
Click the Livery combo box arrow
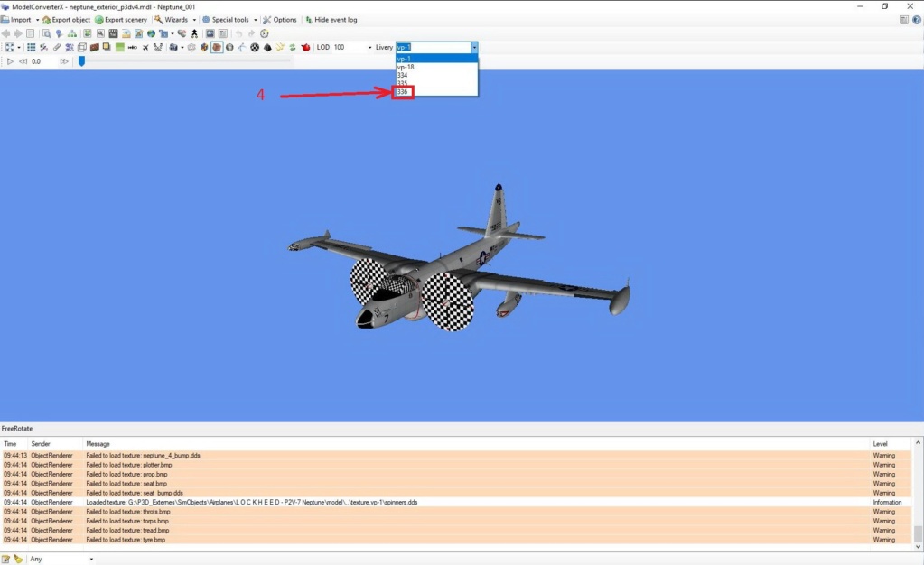(474, 47)
